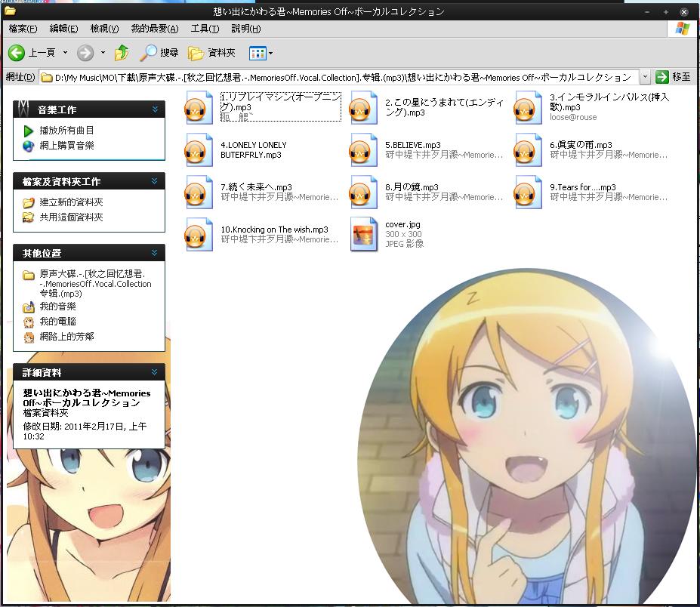Open the 檔案(F) menu
Viewport: 700px width, 607px height.
[23, 29]
